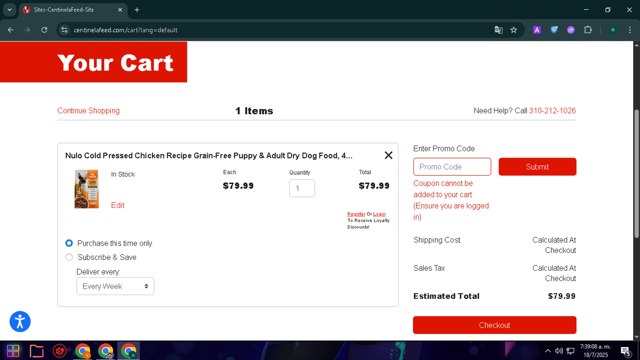Click the address bar URL
This screenshot has width=640, height=360.
tap(125, 30)
